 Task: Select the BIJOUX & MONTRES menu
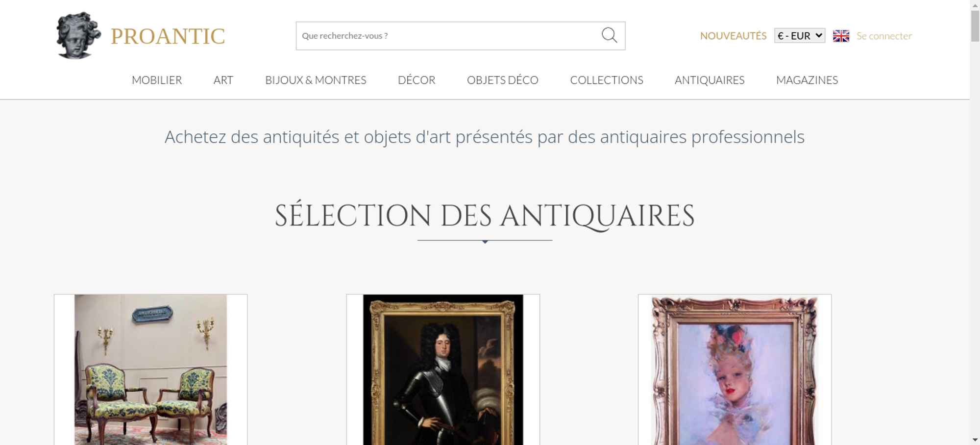point(316,80)
